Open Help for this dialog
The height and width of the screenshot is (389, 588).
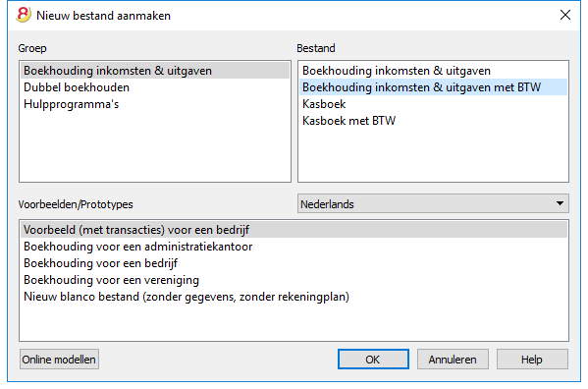pyautogui.click(x=532, y=360)
